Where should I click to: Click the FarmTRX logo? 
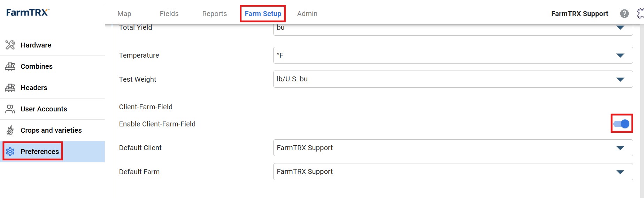(28, 13)
